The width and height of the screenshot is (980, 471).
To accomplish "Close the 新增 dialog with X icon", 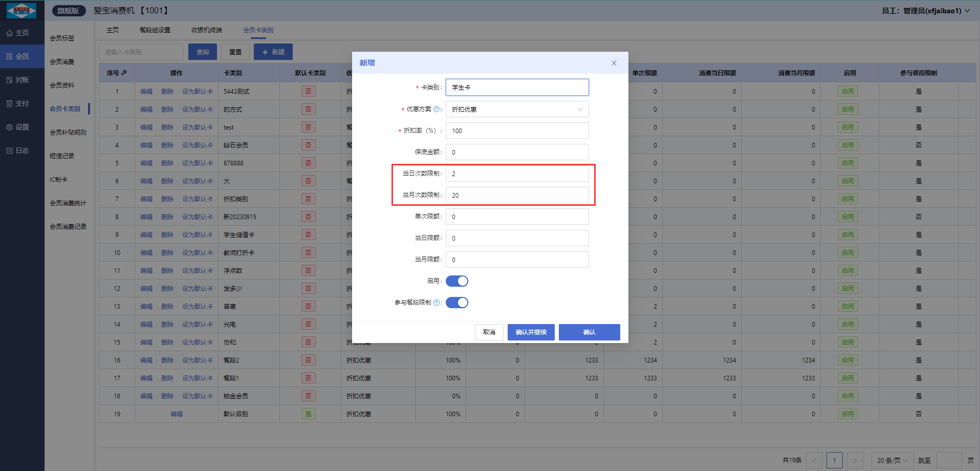I will (x=614, y=63).
